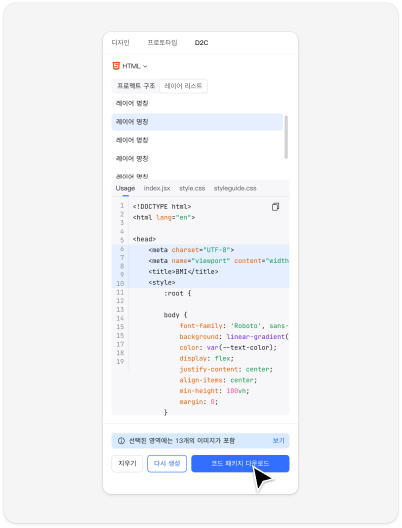This screenshot has width=402, height=528.
Task: Click the info icon in image notice
Action: [121, 440]
